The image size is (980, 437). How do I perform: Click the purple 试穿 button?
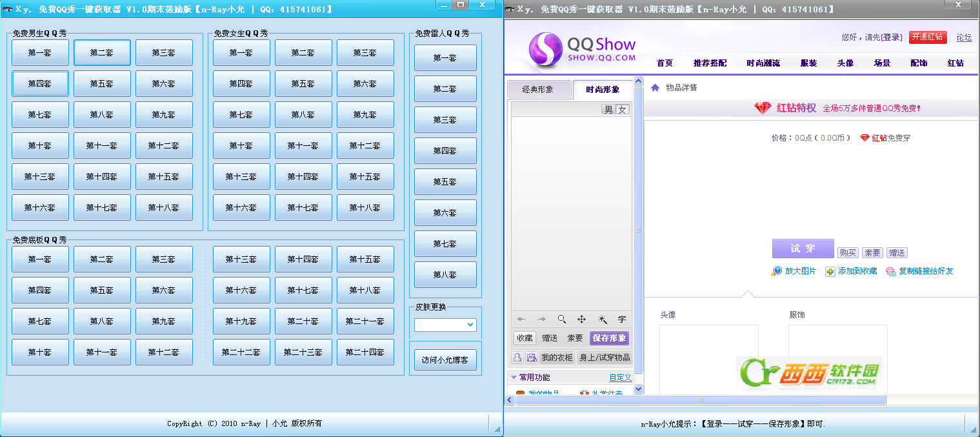[x=803, y=249]
